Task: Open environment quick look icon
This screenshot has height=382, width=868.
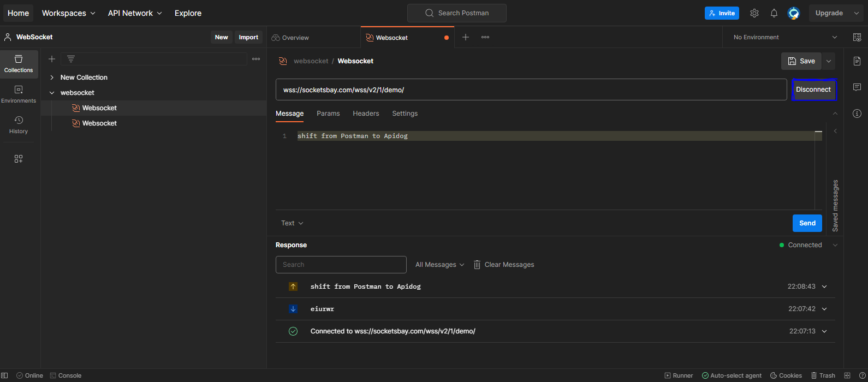Action: pyautogui.click(x=857, y=37)
